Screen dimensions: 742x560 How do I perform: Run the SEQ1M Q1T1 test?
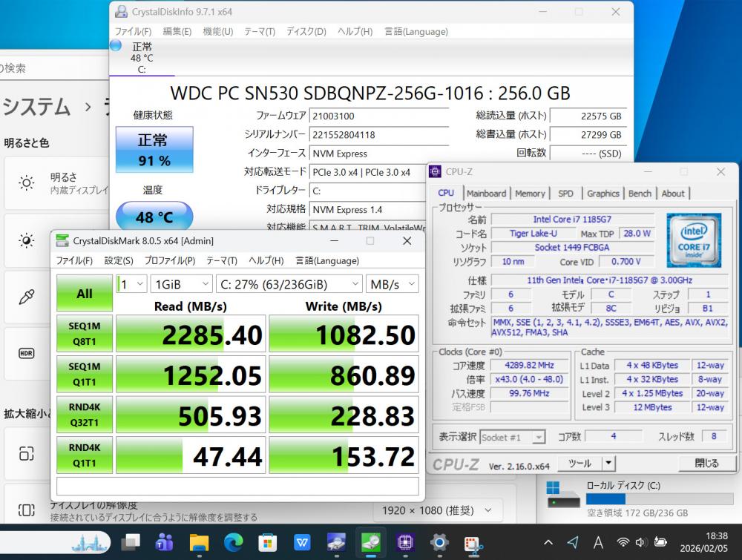tap(85, 374)
